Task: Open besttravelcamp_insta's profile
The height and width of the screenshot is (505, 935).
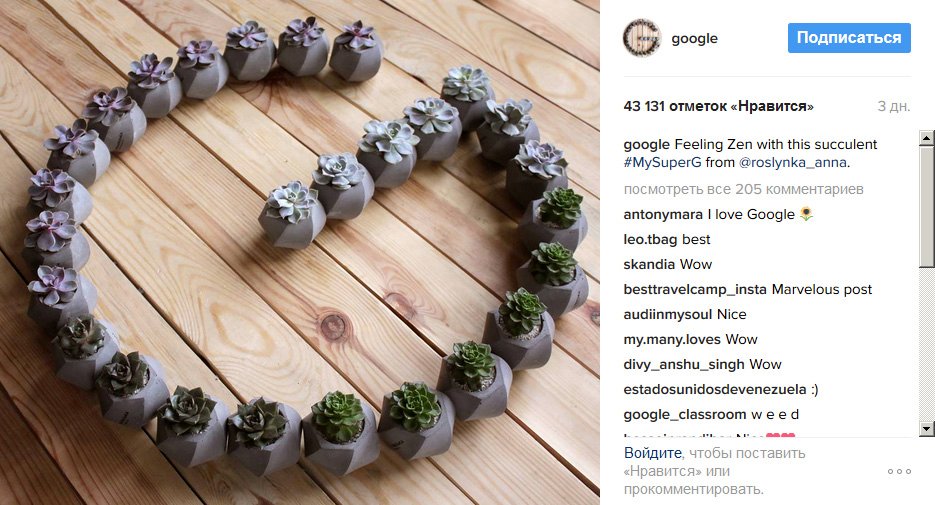Action: pos(695,289)
